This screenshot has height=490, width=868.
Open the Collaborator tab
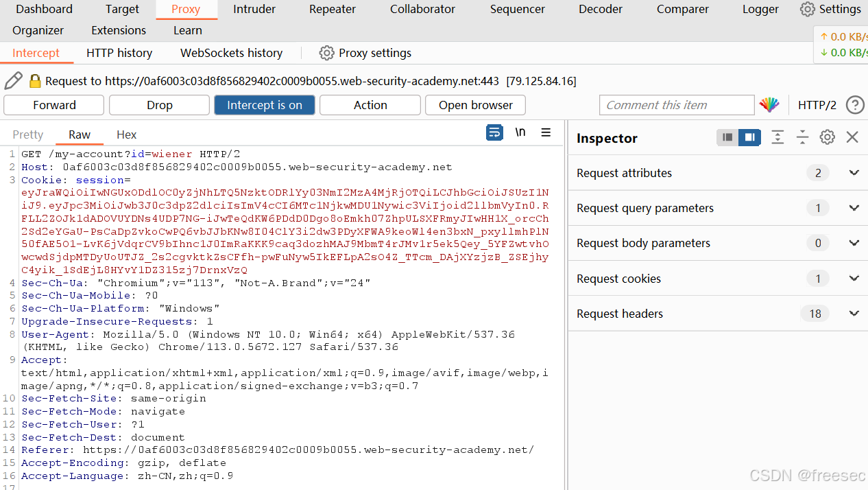pos(422,9)
